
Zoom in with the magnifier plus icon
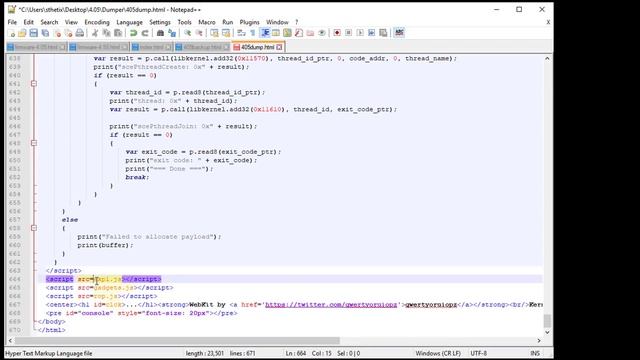[x=187, y=33]
